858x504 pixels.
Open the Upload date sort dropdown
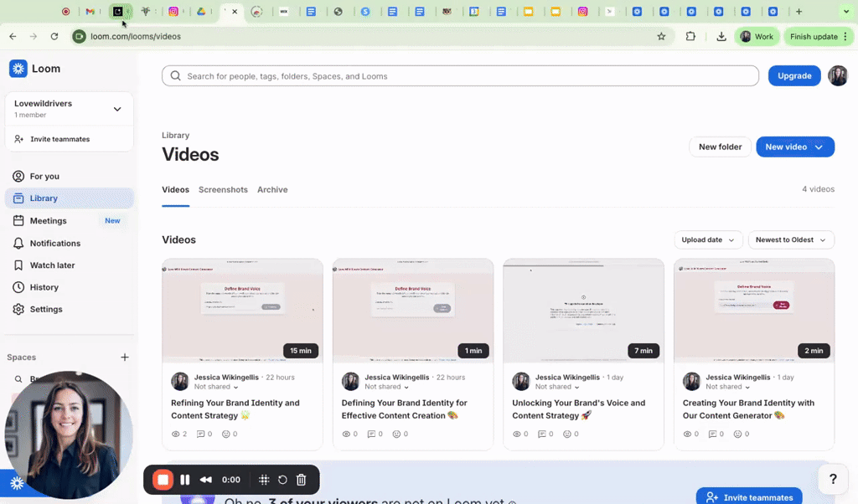click(x=708, y=239)
